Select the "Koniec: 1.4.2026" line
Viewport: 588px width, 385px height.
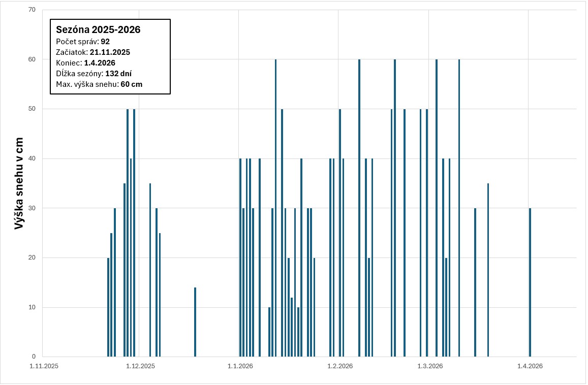coord(85,63)
